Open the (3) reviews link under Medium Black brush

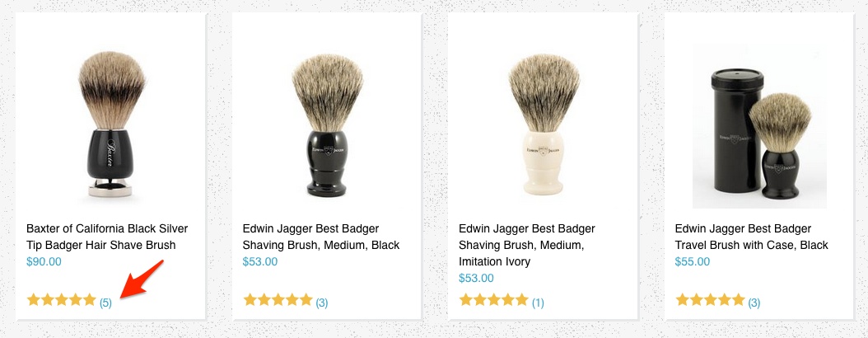pos(322,303)
